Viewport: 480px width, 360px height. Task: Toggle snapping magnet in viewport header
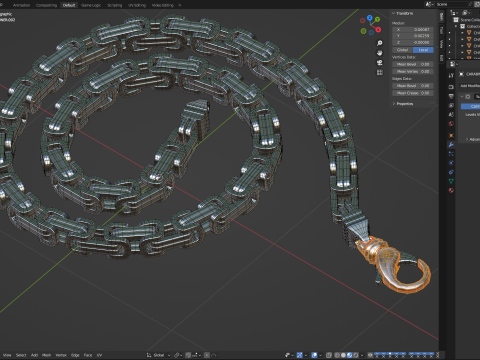pyautogui.click(x=189, y=355)
